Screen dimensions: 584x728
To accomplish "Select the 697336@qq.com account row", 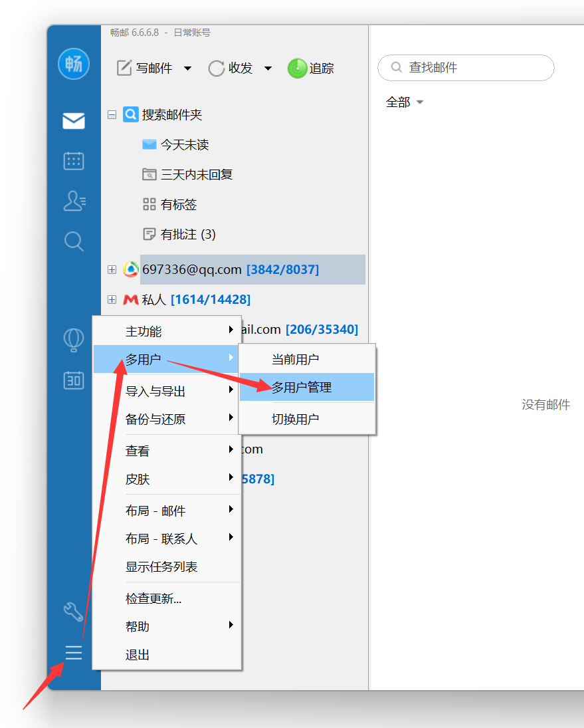I will tap(252, 269).
